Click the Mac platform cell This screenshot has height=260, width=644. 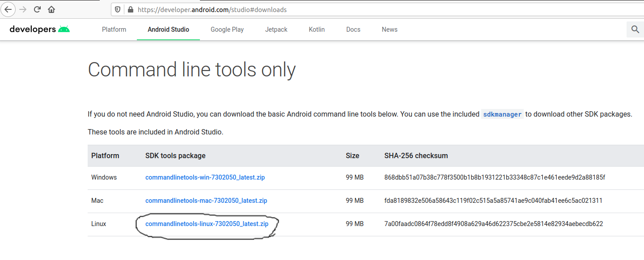97,201
